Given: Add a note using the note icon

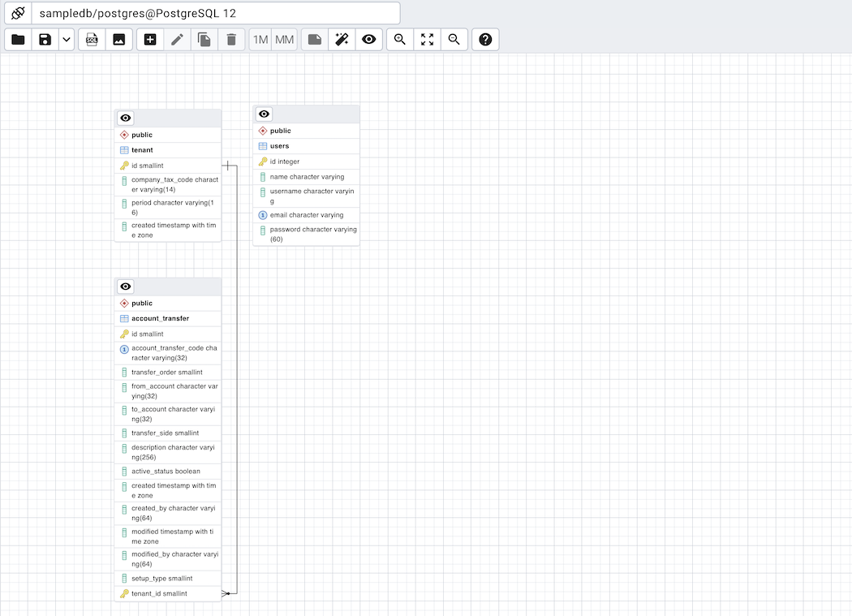Looking at the screenshot, I should click(315, 40).
